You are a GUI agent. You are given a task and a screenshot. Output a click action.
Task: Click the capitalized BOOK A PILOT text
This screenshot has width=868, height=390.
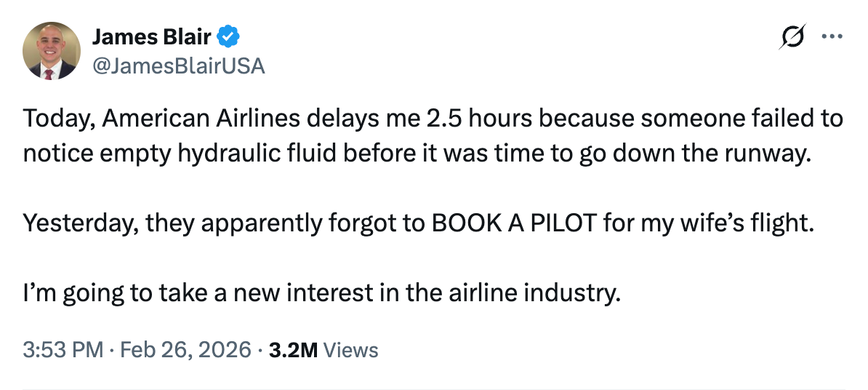point(515,223)
